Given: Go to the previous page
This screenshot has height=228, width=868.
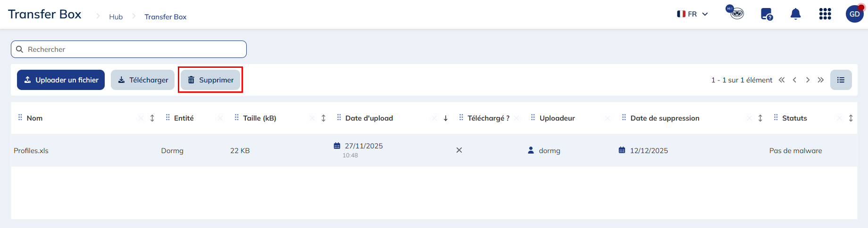Looking at the screenshot, I should 795,80.
